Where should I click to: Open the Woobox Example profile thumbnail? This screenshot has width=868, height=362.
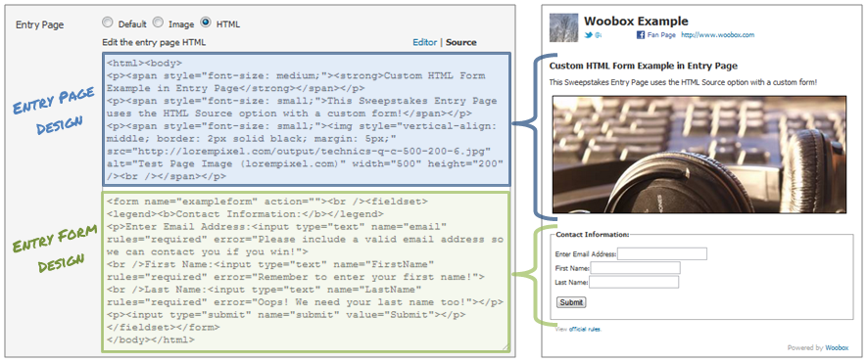pyautogui.click(x=563, y=27)
